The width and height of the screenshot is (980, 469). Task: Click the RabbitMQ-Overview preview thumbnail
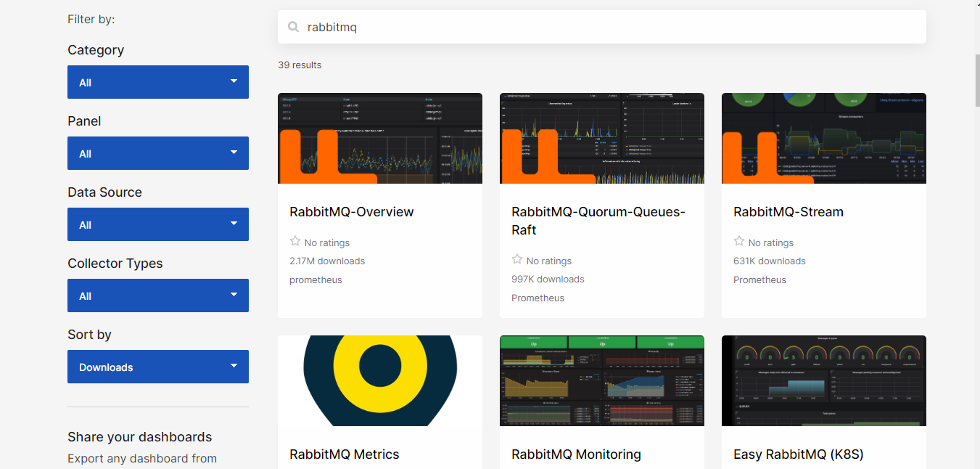click(380, 138)
